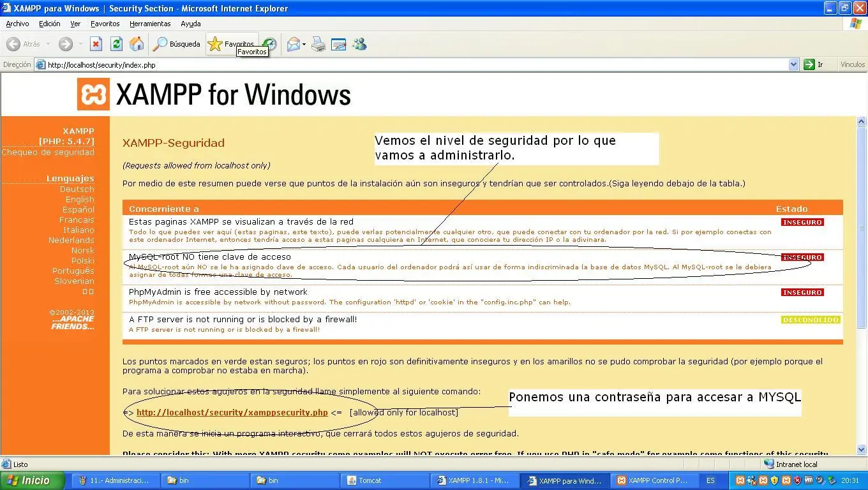
Task: Print the page with the printer icon
Action: [x=318, y=44]
